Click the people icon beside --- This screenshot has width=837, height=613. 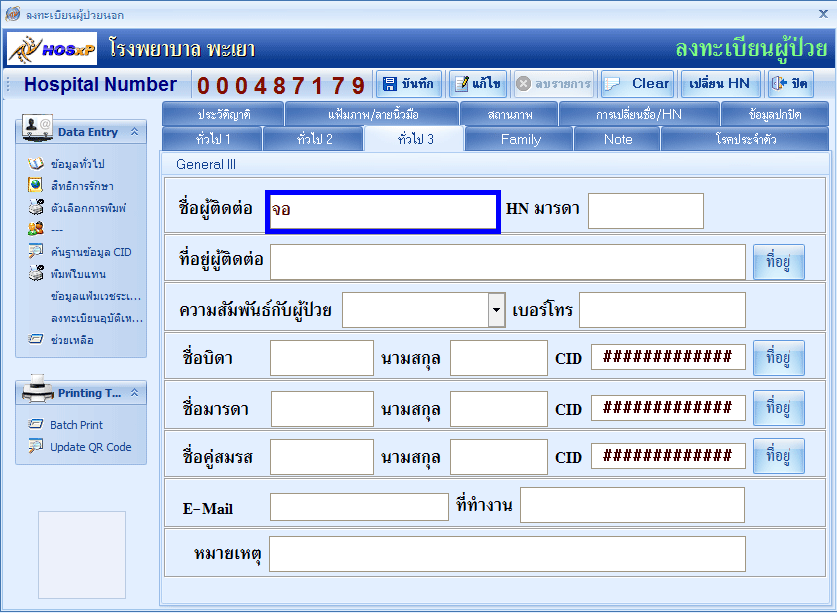tap(35, 229)
